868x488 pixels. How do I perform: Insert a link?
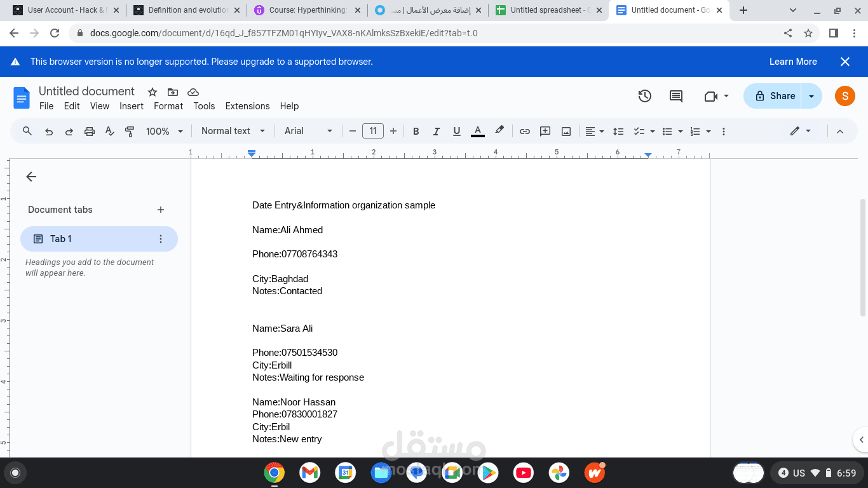[525, 132]
